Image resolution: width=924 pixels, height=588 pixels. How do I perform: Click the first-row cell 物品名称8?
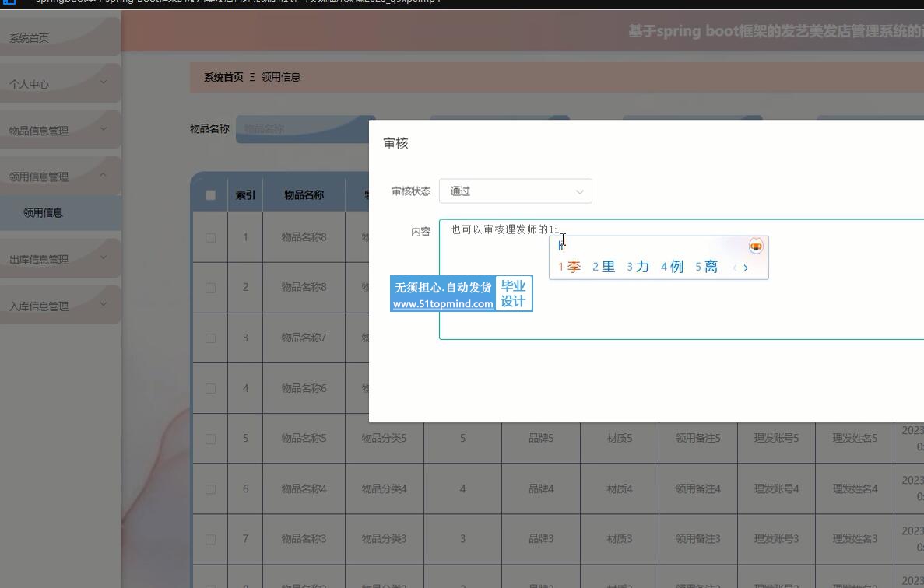coord(304,237)
